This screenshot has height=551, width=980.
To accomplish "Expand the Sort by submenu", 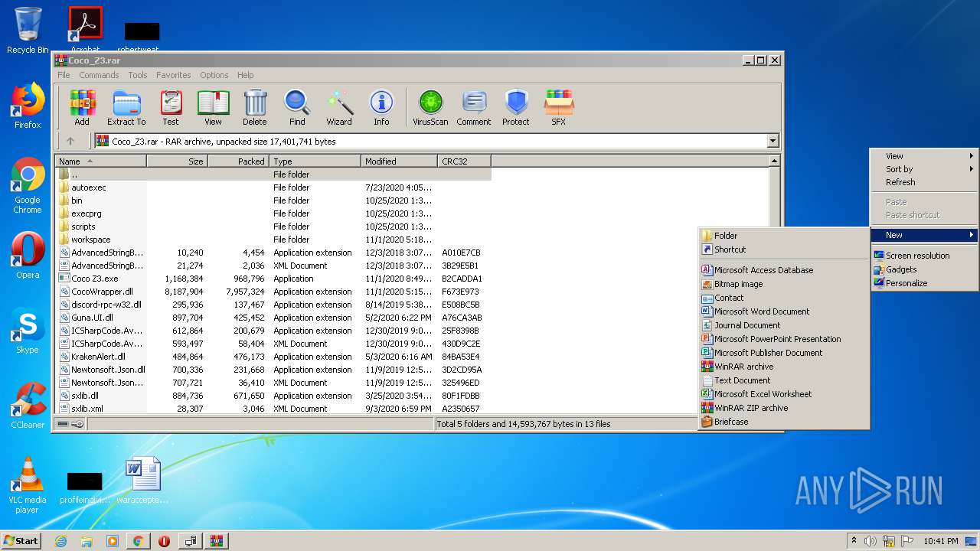I will [x=924, y=169].
